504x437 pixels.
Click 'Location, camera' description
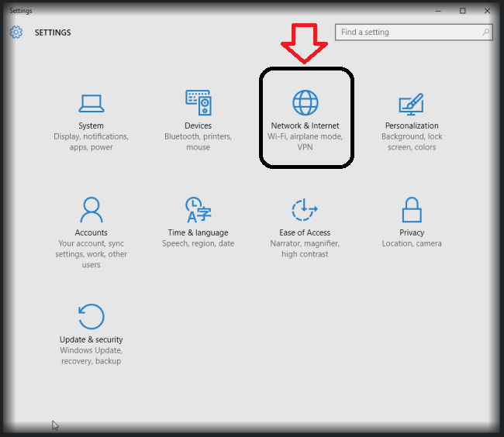pyautogui.click(x=412, y=243)
